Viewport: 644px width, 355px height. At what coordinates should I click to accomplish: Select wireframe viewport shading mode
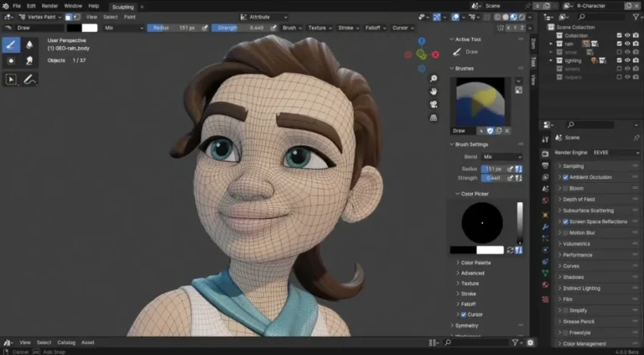[x=497, y=18]
